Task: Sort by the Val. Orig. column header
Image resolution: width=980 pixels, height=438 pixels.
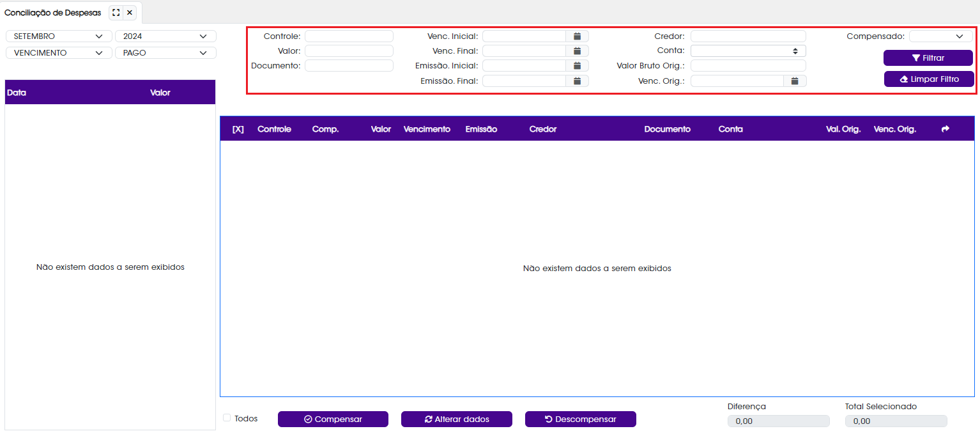Action: click(843, 129)
